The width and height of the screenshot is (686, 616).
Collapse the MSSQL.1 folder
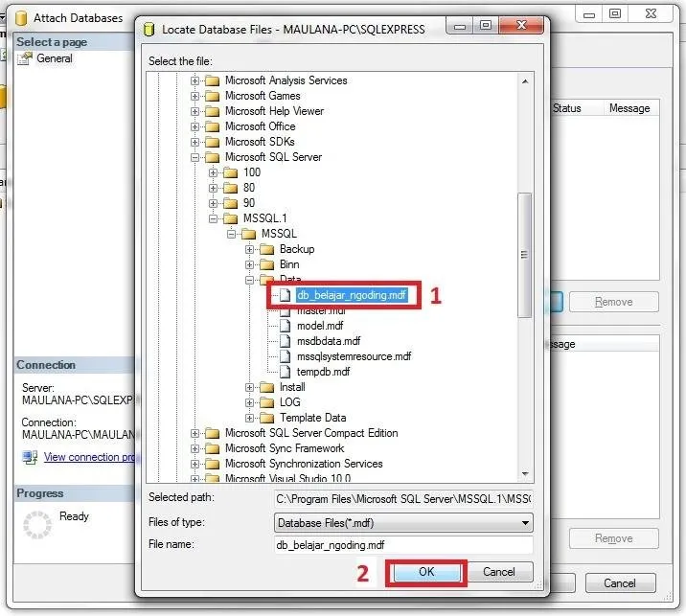point(213,218)
